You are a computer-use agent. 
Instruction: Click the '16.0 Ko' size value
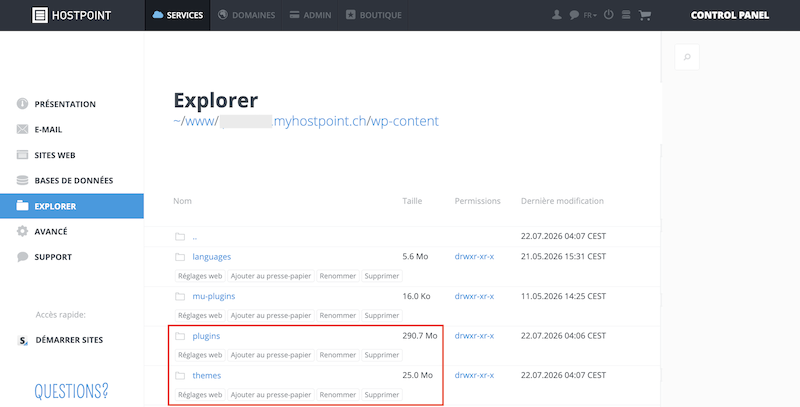pos(416,296)
